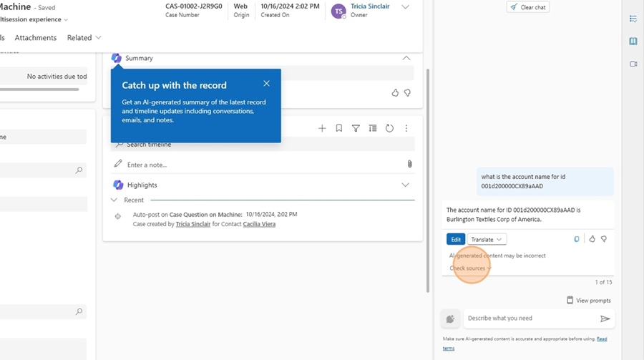Give thumbs up on Copilot chat response
The image size is (644, 360).
592,239
